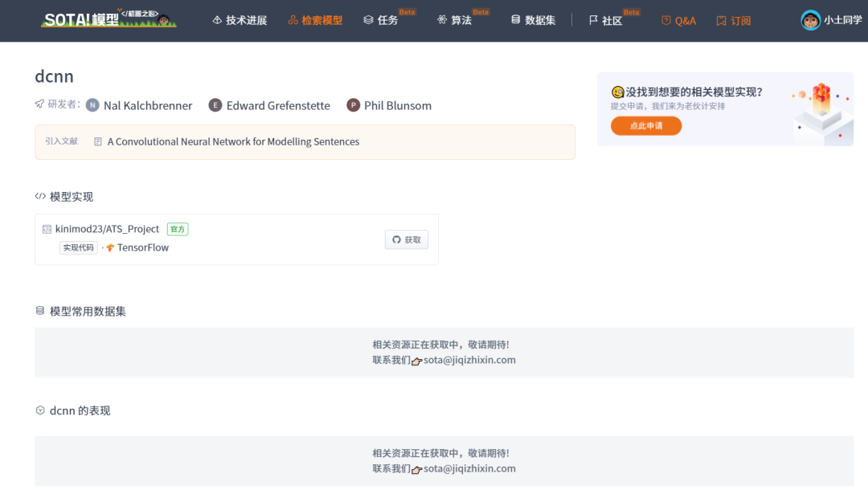Select 社区 from the navigation bar
868x490 pixels.
tap(611, 21)
